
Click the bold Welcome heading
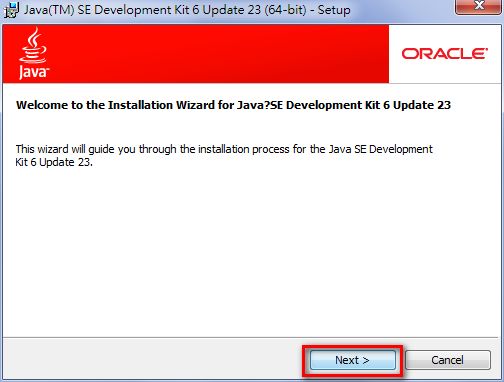[233, 105]
